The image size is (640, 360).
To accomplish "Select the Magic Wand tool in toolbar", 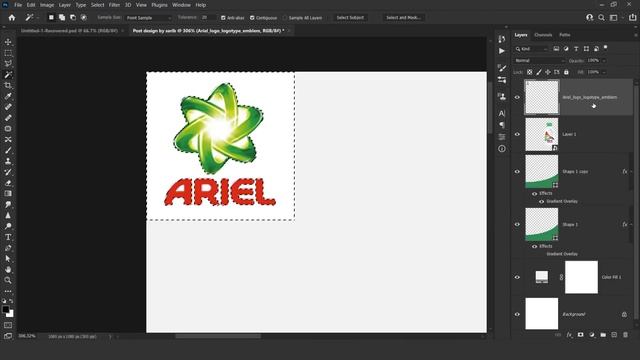I will 8,75.
